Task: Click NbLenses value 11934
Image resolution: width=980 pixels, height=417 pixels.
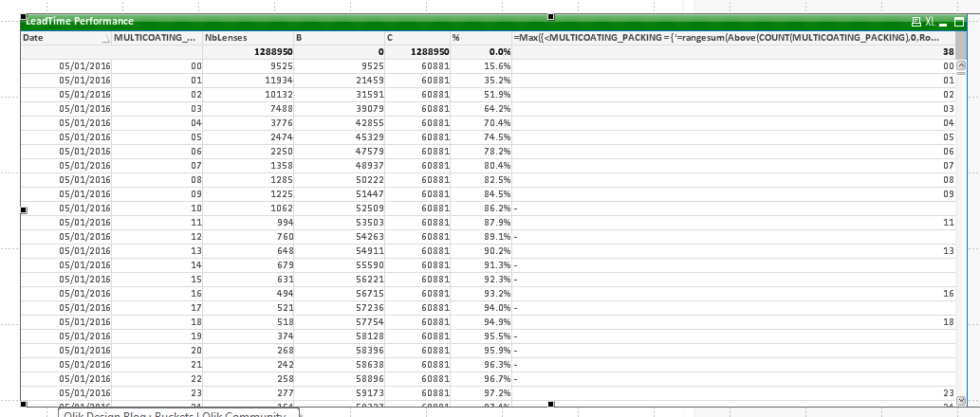Action: (279, 81)
